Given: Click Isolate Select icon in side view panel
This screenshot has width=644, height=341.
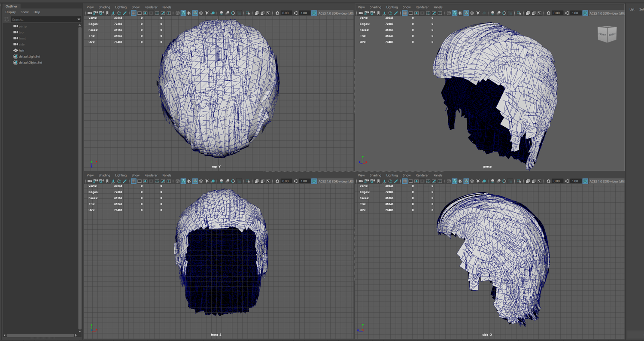Looking at the screenshot, I should tap(519, 181).
